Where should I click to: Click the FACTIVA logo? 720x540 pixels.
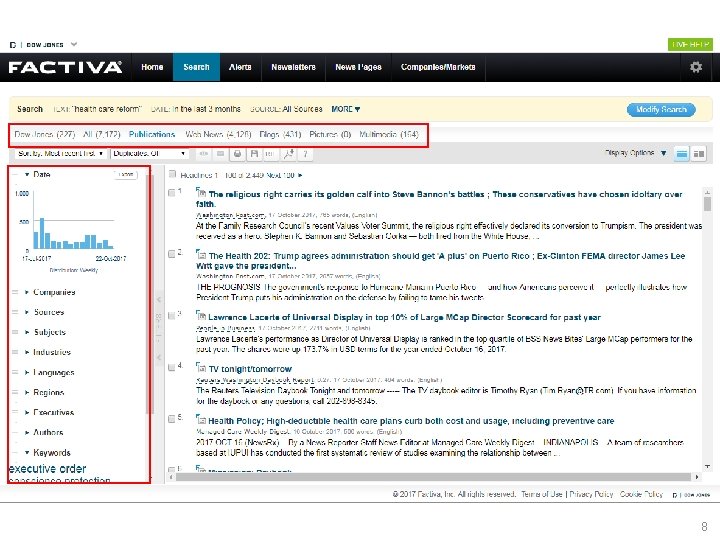click(x=65, y=68)
